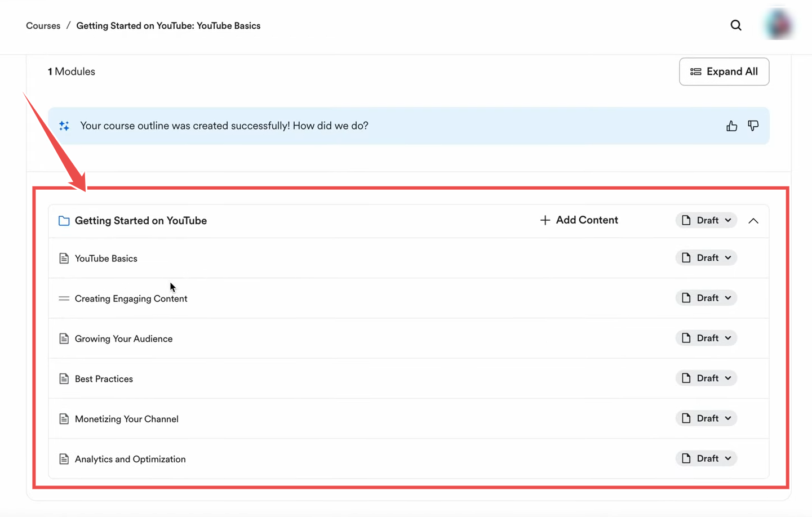
Task: Click the list icon in Expand All button
Action: pyautogui.click(x=696, y=72)
